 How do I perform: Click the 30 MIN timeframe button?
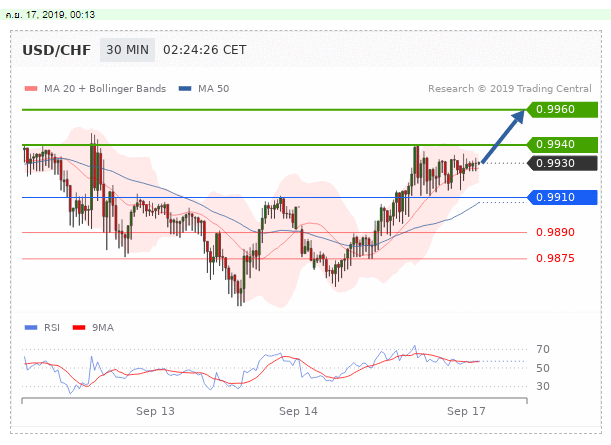127,50
